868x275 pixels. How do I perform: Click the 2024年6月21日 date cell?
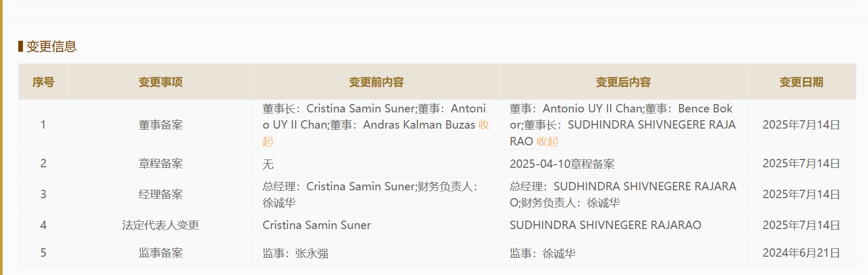coord(801,253)
